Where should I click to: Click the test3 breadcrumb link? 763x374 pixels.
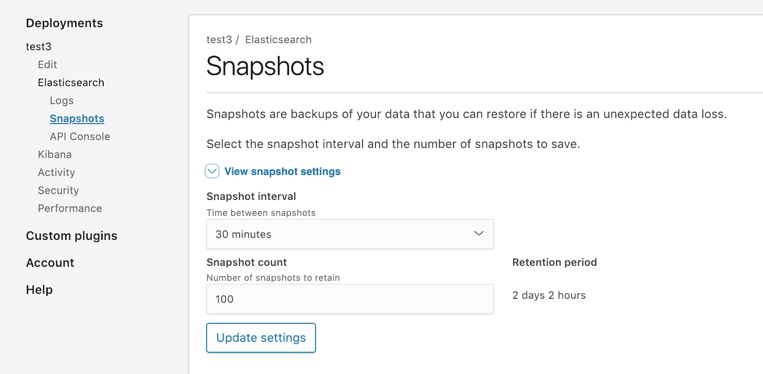point(219,39)
